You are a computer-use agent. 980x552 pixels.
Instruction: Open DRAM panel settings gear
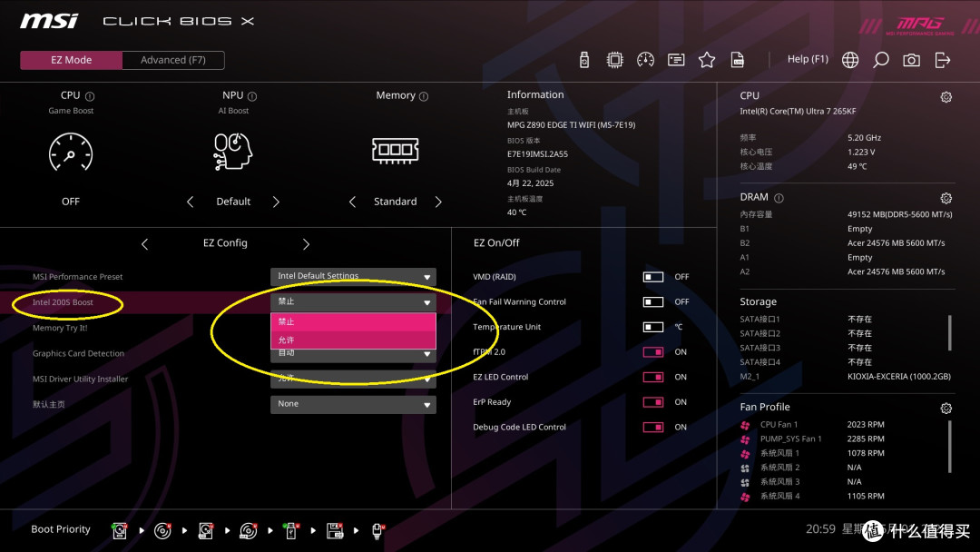click(946, 198)
